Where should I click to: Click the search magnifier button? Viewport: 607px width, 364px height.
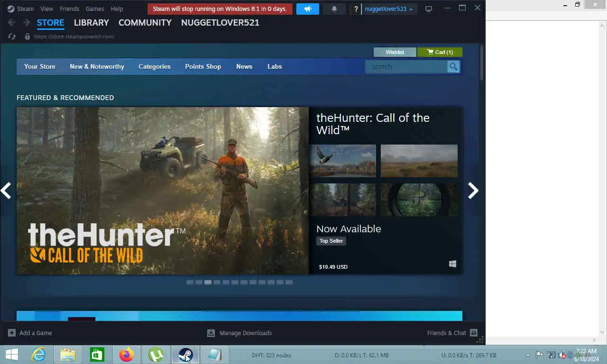tap(453, 67)
